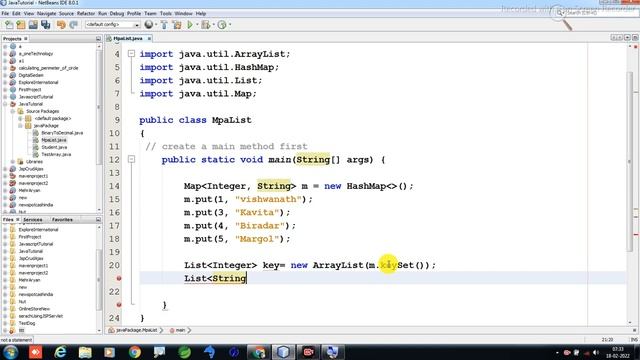
Task: Open the Source menu
Action: (x=66, y=13)
